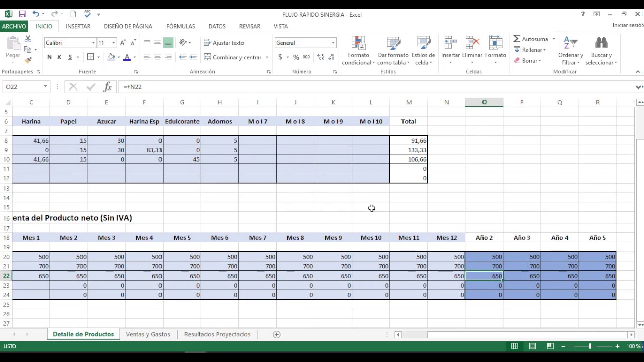
Task: Apply thousands separator style
Action: [306, 57]
